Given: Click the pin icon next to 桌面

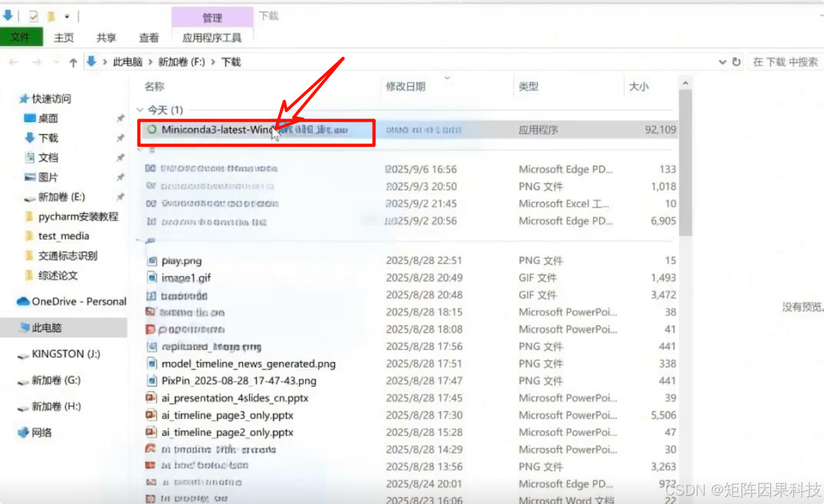Looking at the screenshot, I should [121, 118].
